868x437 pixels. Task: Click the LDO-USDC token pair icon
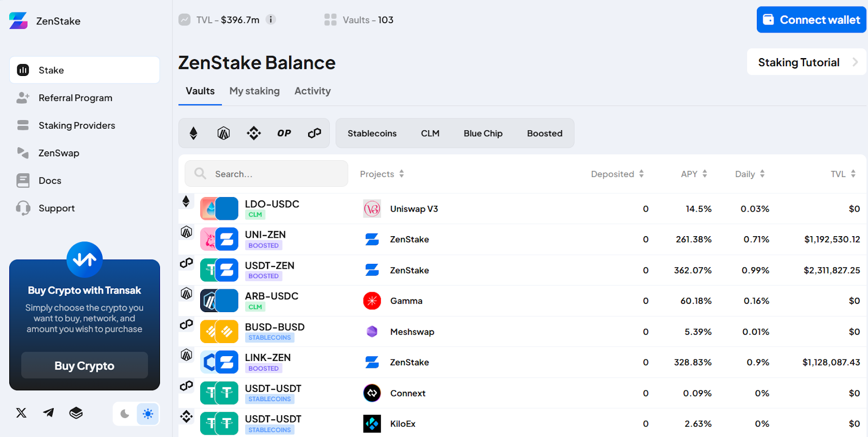(x=219, y=208)
